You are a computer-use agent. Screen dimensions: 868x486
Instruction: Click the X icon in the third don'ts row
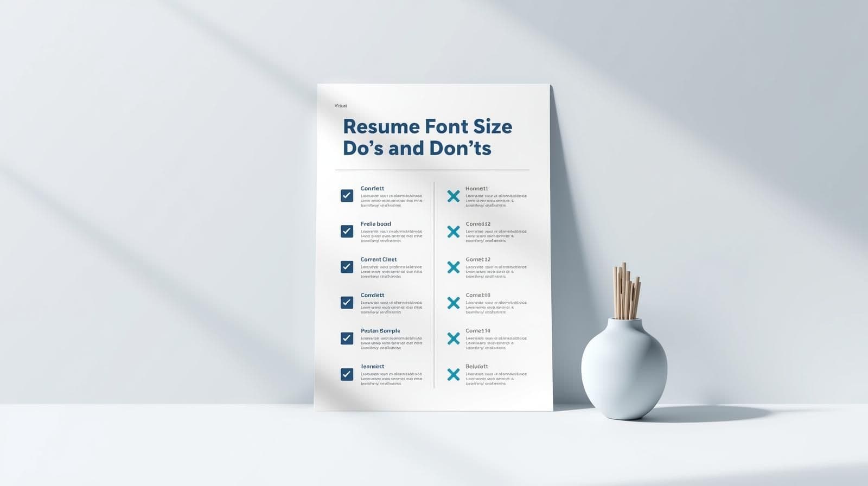tap(454, 267)
